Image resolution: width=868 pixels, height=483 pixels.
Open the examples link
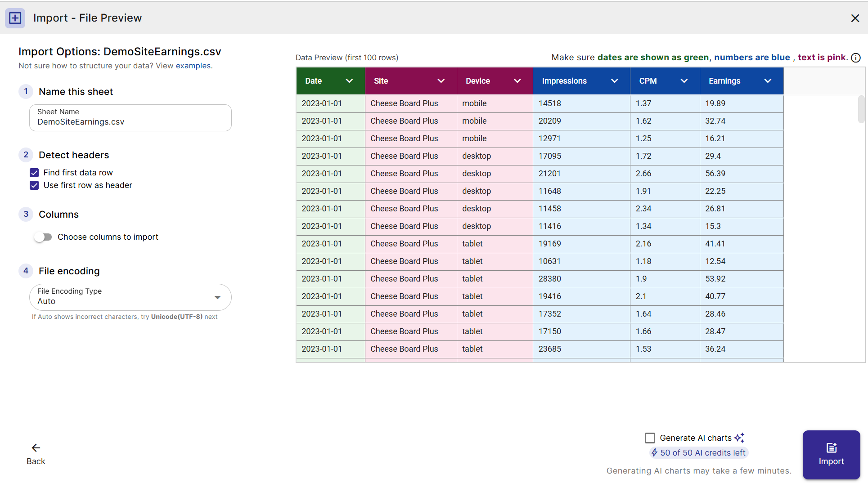193,66
